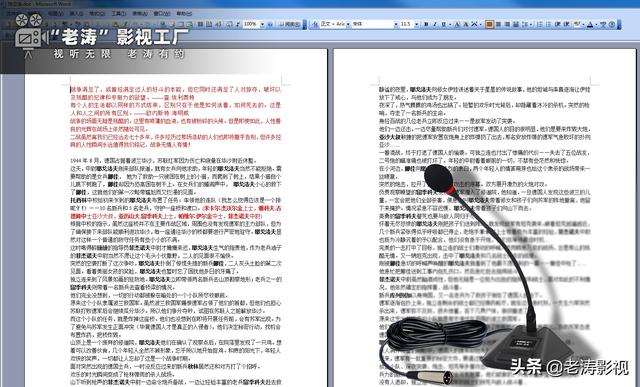Image resolution: width=640 pixels, height=387 pixels.
Task: Open the font color dropdown arrow
Action: 596,24
